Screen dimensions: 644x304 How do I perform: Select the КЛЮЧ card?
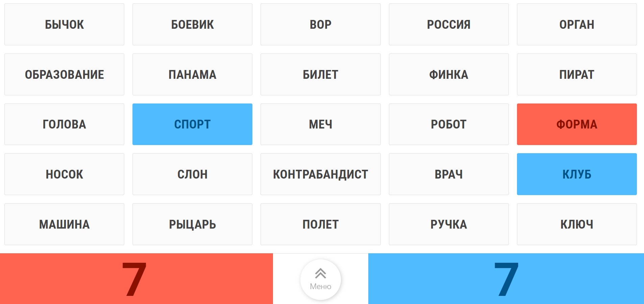click(576, 224)
